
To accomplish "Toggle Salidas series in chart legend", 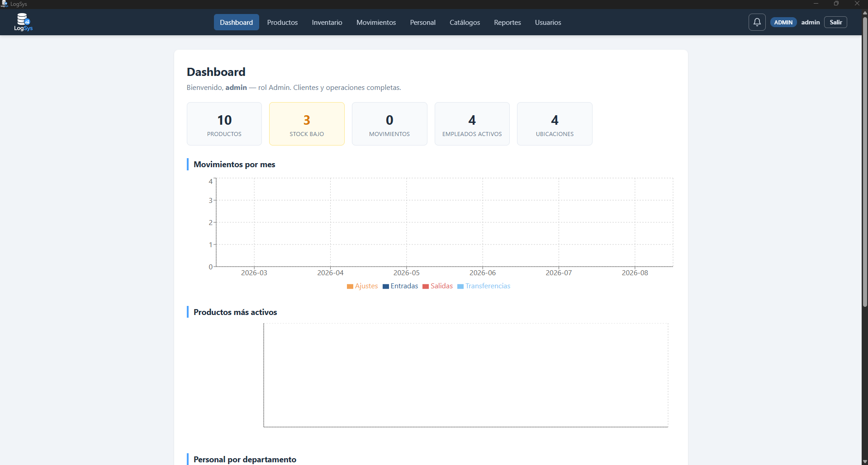I will [437, 286].
